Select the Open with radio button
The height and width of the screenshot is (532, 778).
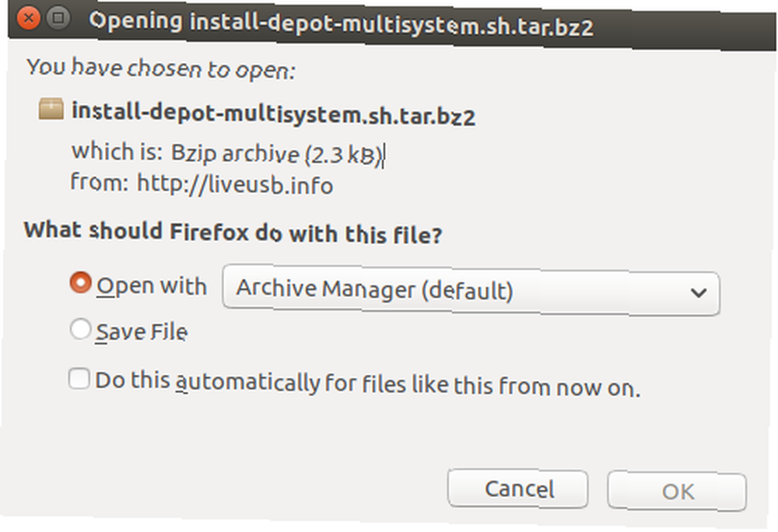80,282
